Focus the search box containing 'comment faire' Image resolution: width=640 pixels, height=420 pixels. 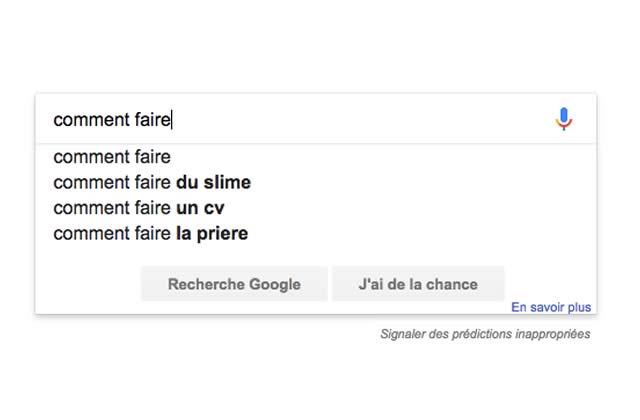click(x=300, y=120)
